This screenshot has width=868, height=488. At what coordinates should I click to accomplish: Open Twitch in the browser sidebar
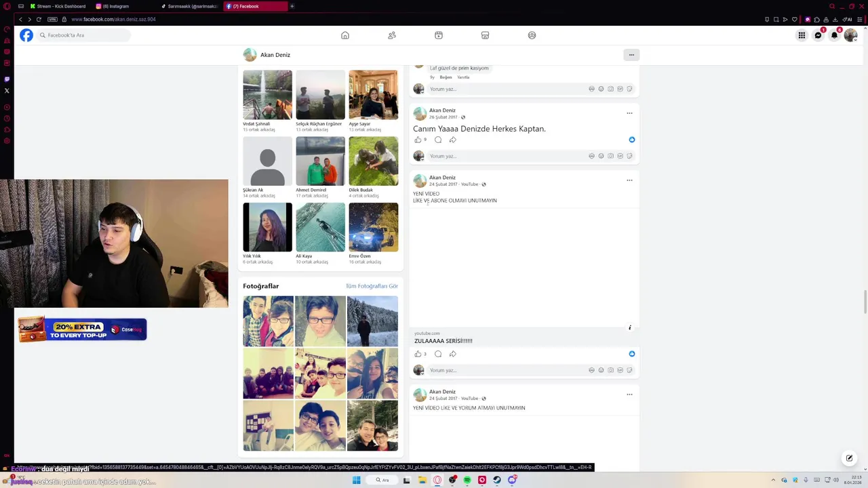(7, 79)
